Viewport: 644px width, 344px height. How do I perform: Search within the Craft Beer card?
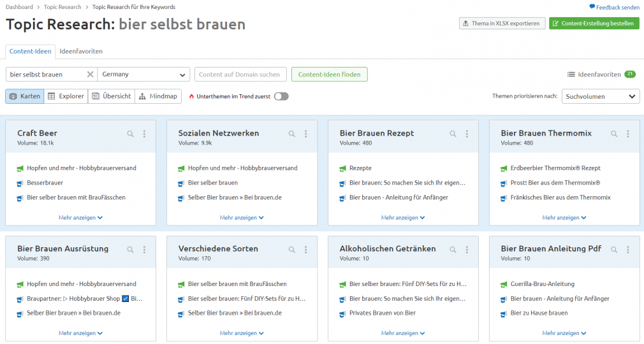[130, 134]
